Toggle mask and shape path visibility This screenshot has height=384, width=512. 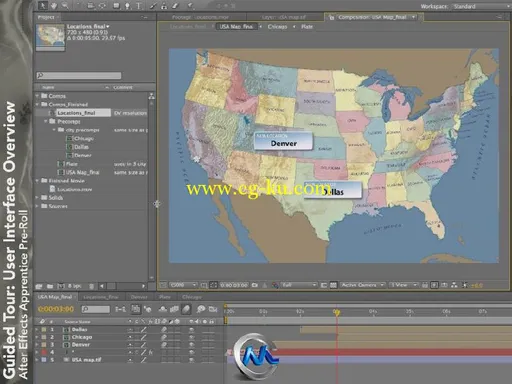click(x=213, y=285)
